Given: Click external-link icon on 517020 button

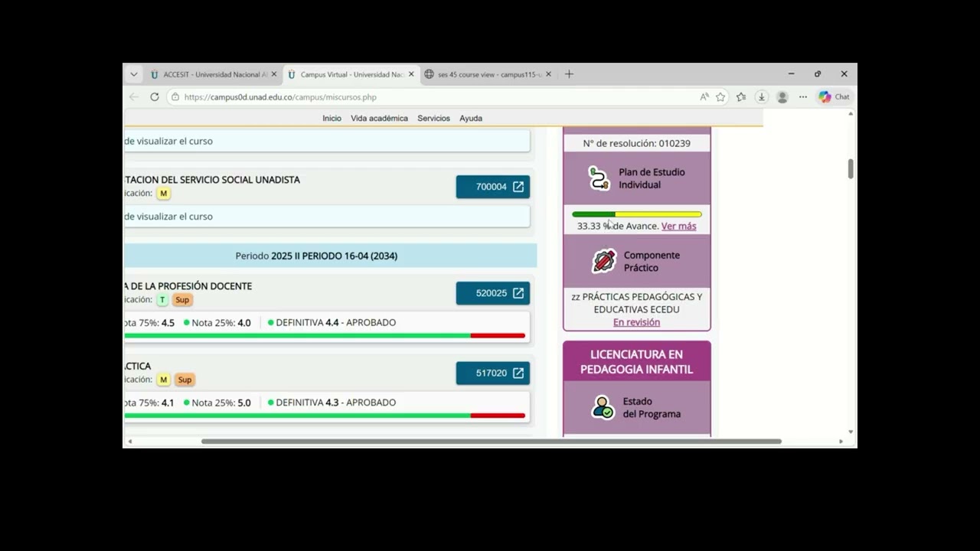Looking at the screenshot, I should [518, 373].
